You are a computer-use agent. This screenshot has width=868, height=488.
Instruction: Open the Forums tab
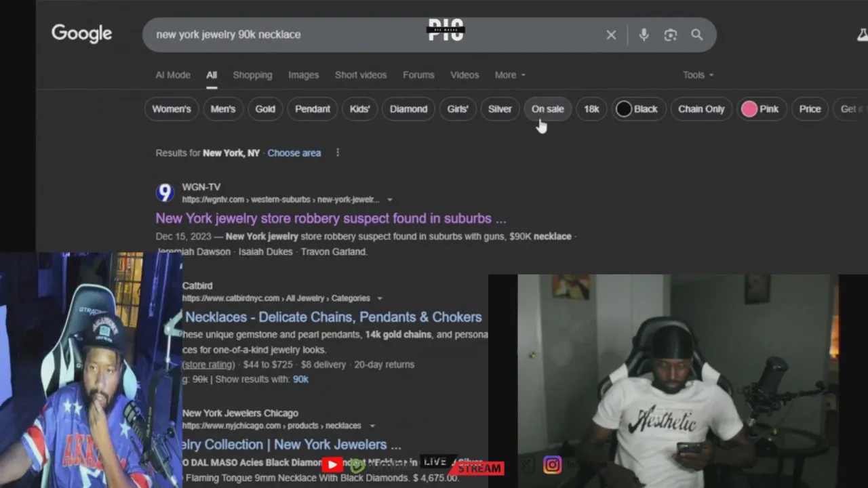point(418,75)
